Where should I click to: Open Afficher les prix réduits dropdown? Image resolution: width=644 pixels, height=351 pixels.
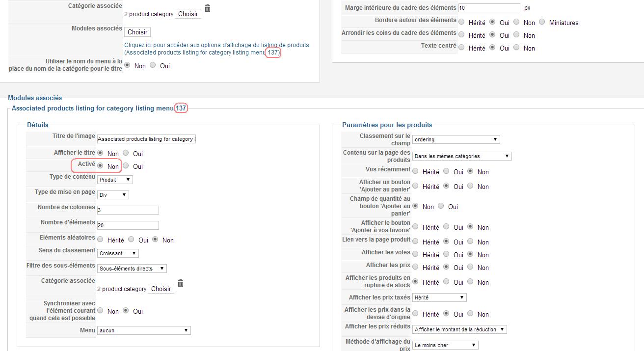coord(459,329)
